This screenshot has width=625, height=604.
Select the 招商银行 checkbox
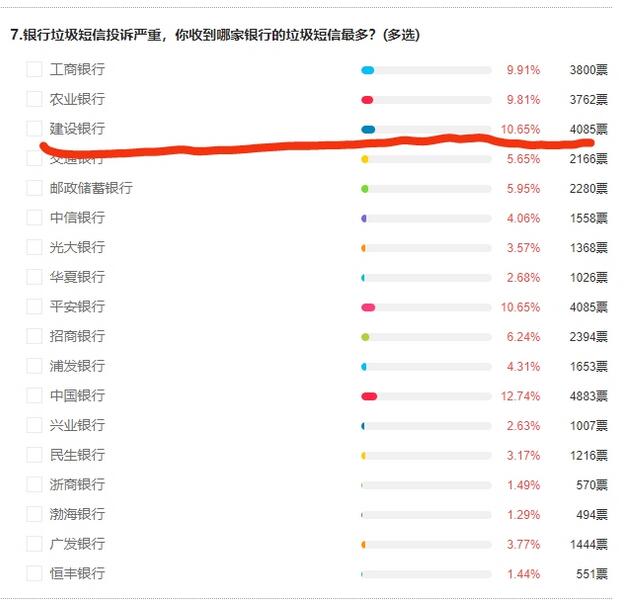[x=34, y=336]
